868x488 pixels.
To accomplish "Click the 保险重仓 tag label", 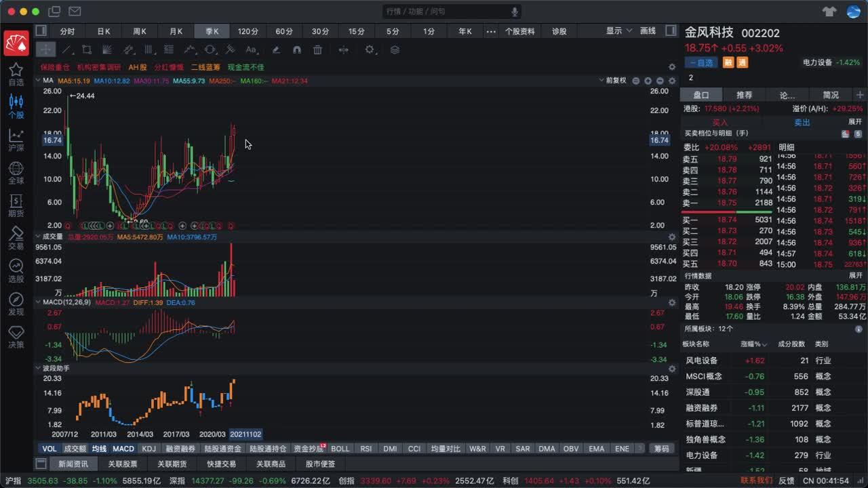I will pos(54,67).
